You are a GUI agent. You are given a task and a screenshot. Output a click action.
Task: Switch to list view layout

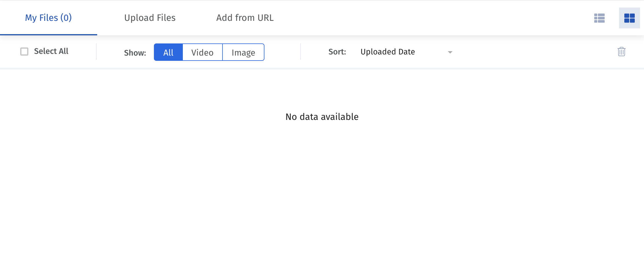pos(599,18)
